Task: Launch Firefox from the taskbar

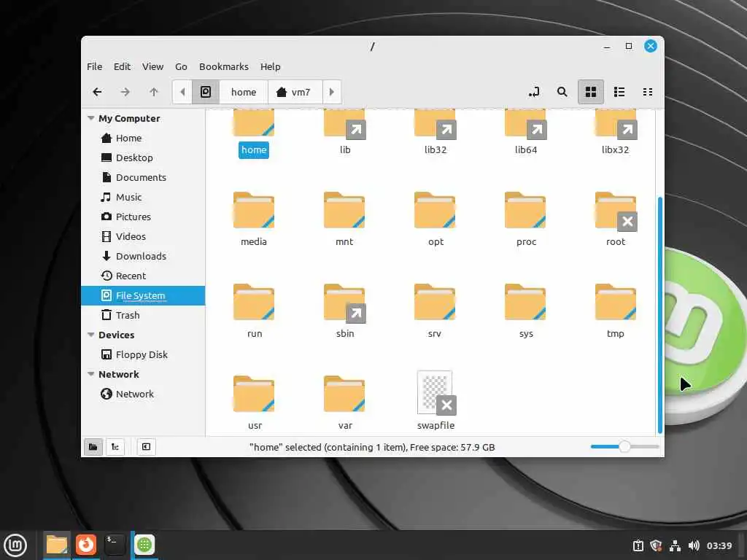Action: coord(86,545)
